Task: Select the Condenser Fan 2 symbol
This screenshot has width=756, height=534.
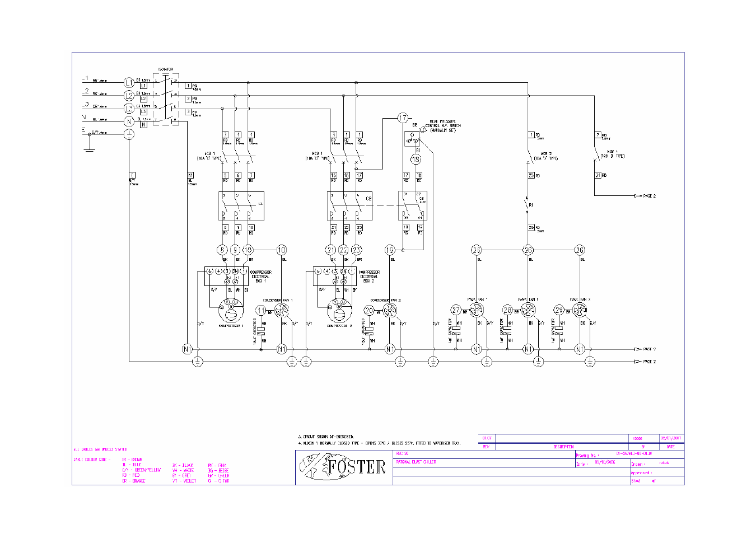Action: 390,311
